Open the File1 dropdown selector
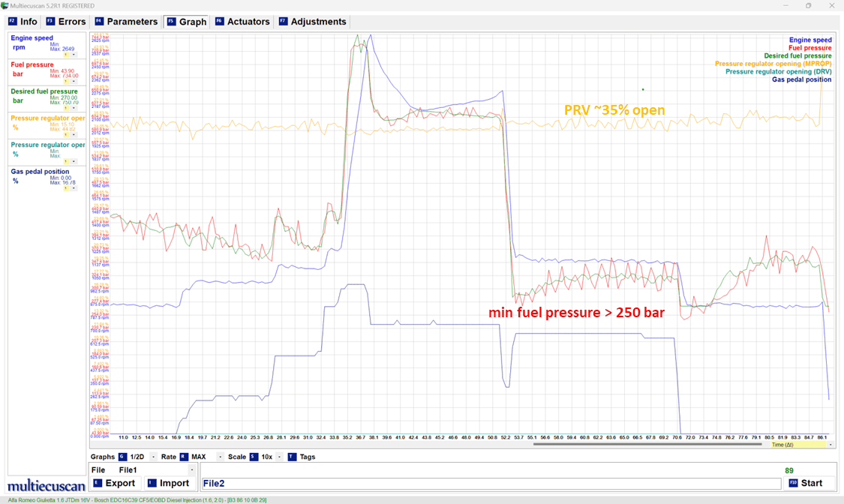This screenshot has width=844, height=504. (x=192, y=470)
